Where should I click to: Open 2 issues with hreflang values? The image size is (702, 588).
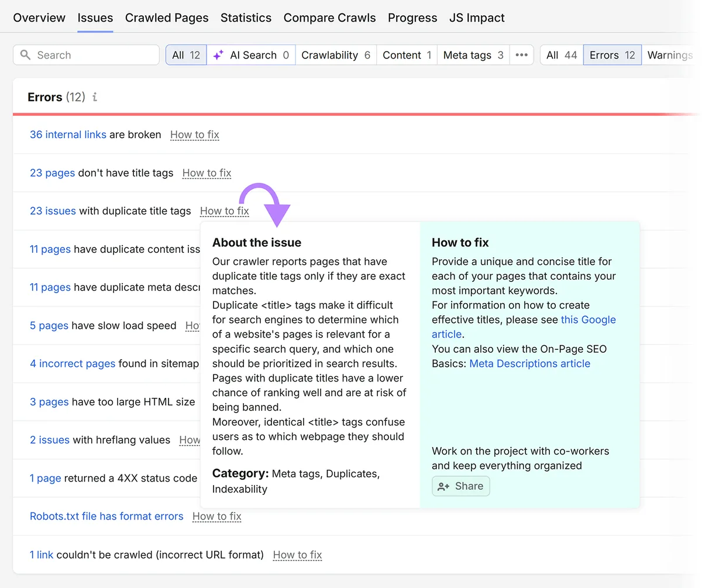[x=50, y=440]
